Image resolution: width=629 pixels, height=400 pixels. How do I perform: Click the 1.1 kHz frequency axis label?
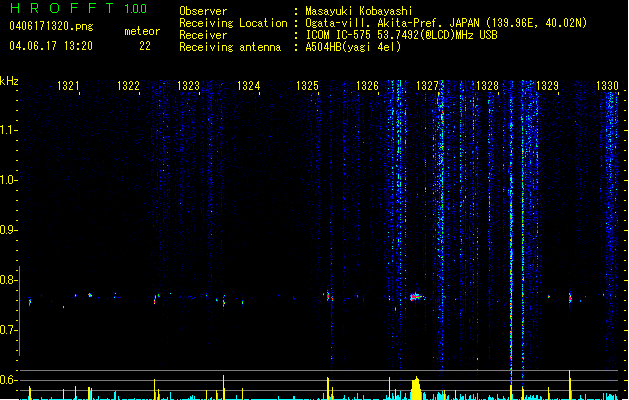[x=8, y=130]
